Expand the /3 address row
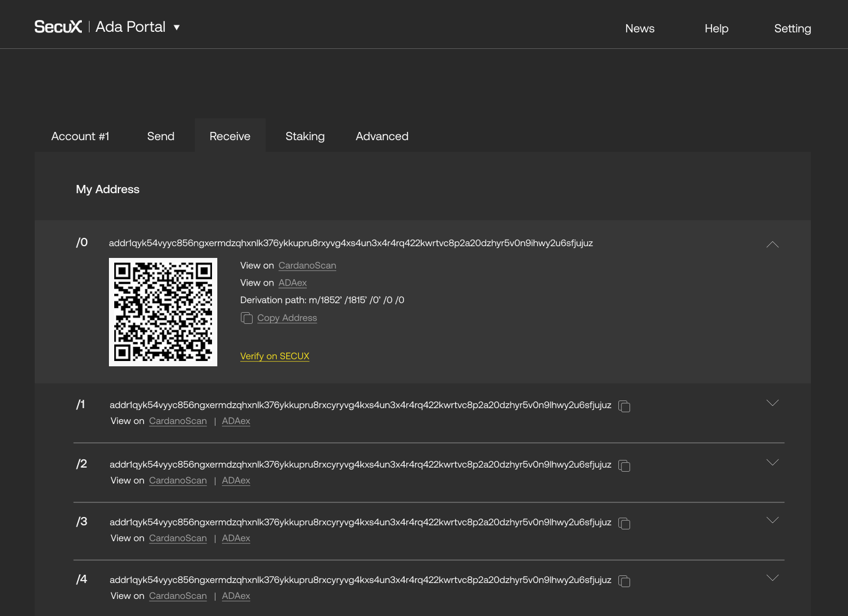Screen dimensions: 848x616 [773, 520]
